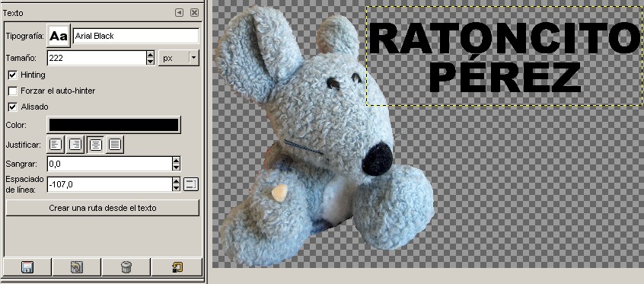Click the Tamaño size field showing 222
Image resolution: width=644 pixels, height=284 pixels.
(x=97, y=58)
